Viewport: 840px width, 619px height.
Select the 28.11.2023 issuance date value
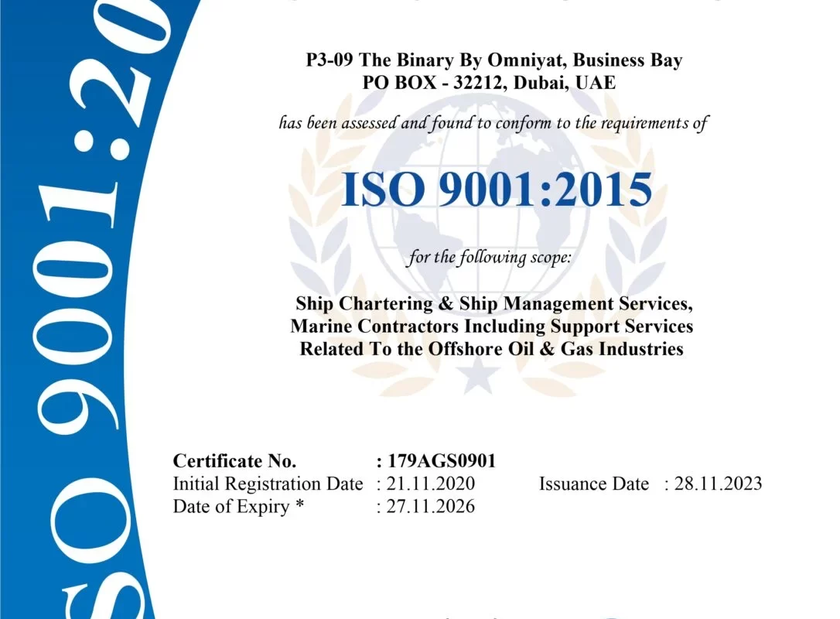pyautogui.click(x=718, y=484)
